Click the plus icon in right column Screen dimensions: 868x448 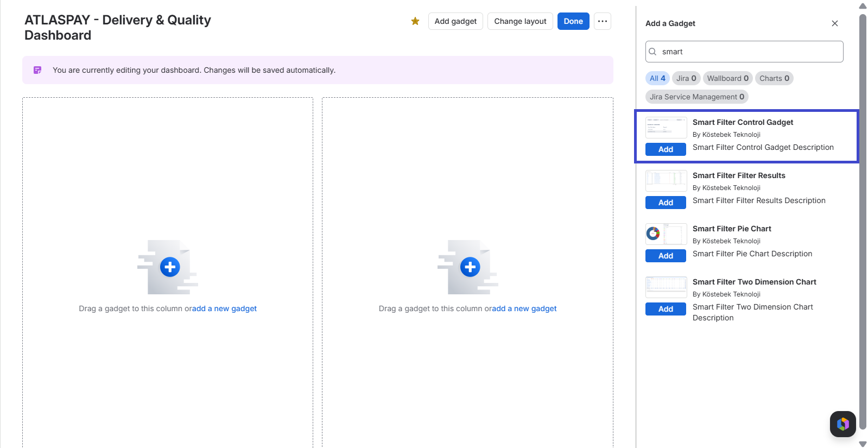[x=470, y=267]
